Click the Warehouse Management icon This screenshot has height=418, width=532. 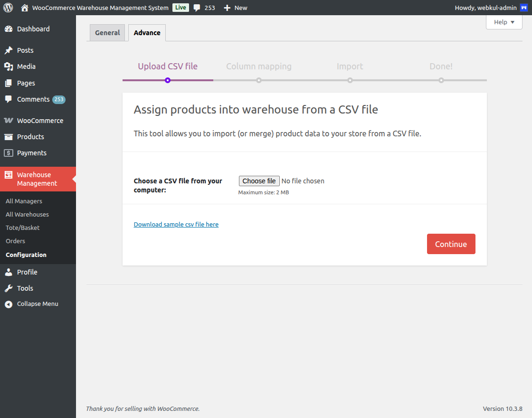pos(9,175)
